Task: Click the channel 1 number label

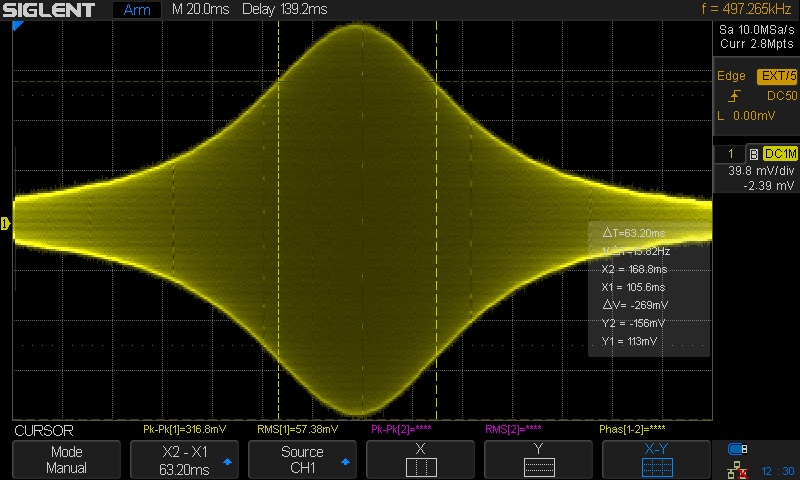Action: click(x=731, y=153)
